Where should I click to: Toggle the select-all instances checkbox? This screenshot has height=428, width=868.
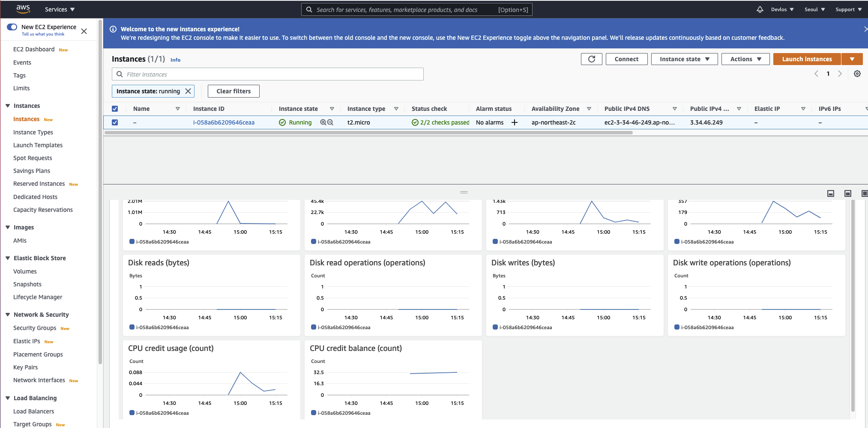click(x=115, y=109)
